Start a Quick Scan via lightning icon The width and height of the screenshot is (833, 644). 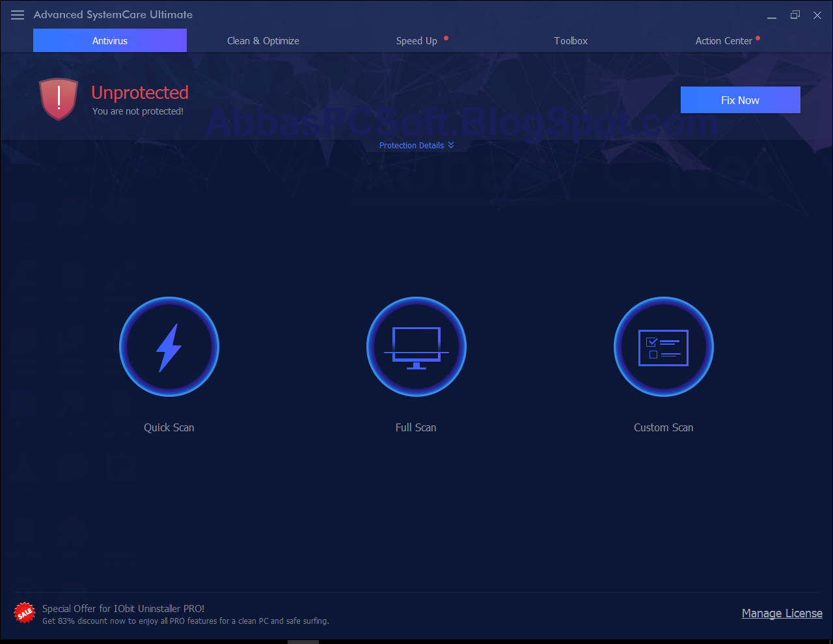pos(169,347)
